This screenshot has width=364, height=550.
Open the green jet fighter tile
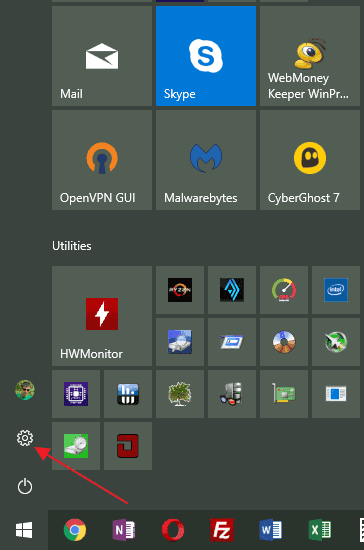(336, 342)
